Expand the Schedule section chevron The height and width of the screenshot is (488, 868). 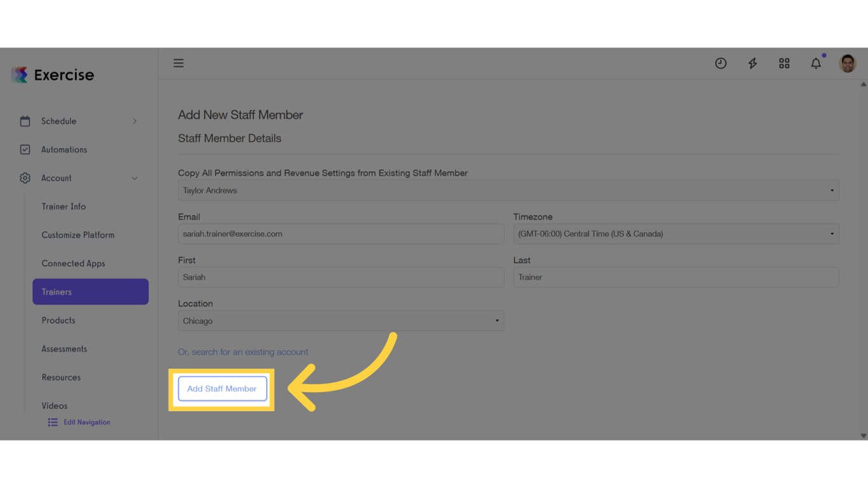coord(134,121)
